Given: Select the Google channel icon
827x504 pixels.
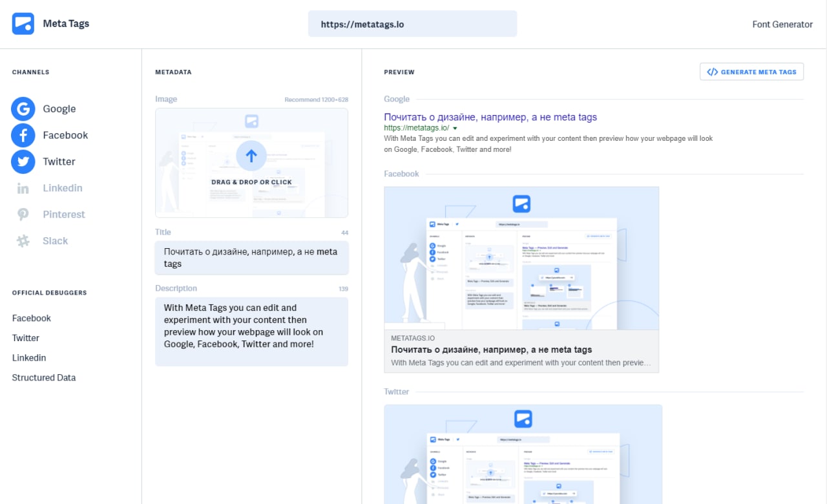Looking at the screenshot, I should (x=23, y=109).
